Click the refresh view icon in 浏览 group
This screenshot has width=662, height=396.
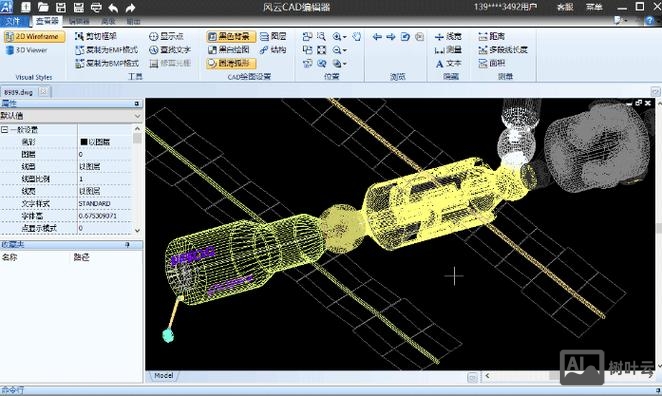(x=405, y=37)
